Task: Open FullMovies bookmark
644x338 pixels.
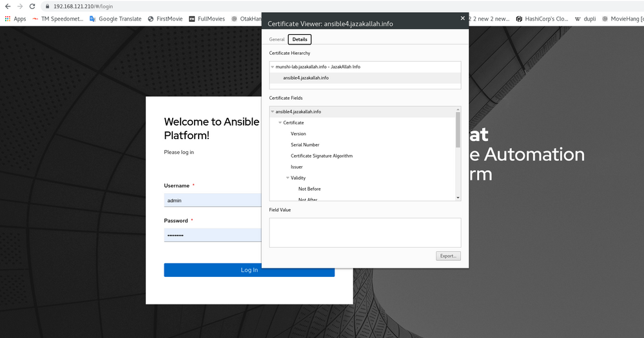Action: tap(207, 19)
